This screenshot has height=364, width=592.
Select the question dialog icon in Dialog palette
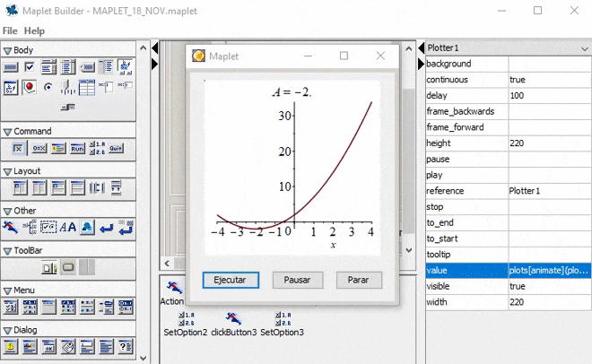(x=126, y=346)
